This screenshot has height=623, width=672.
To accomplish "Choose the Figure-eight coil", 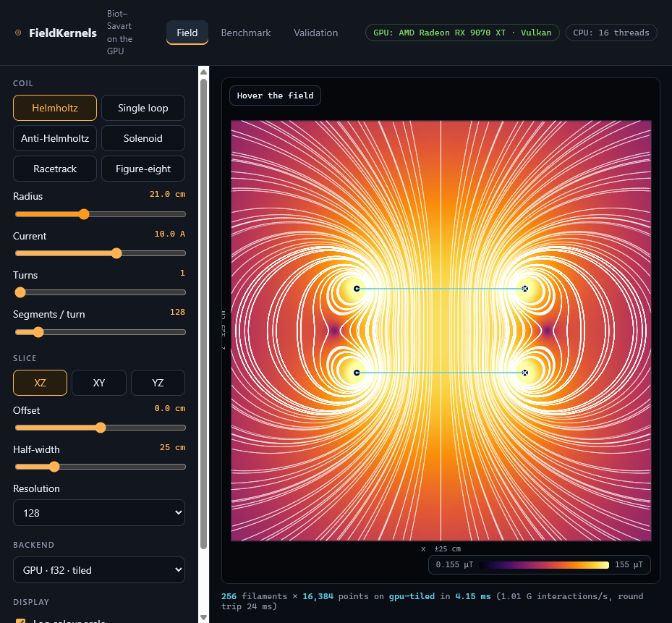I will click(x=143, y=169).
